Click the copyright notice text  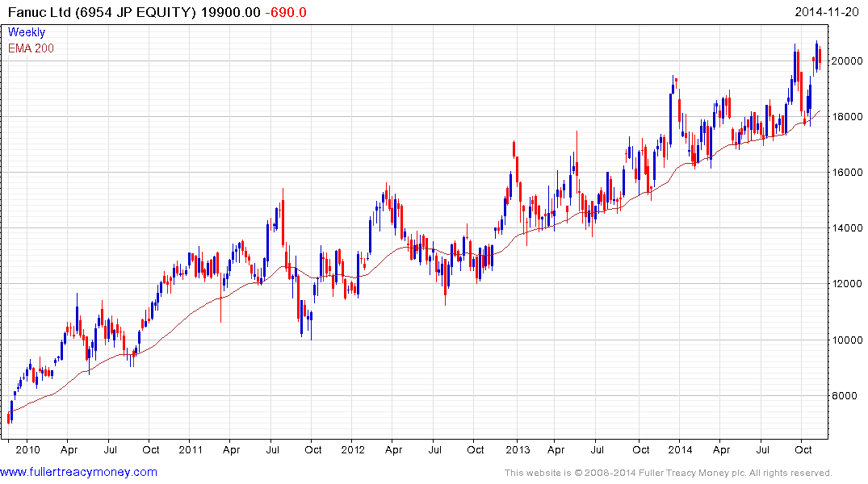(x=669, y=473)
